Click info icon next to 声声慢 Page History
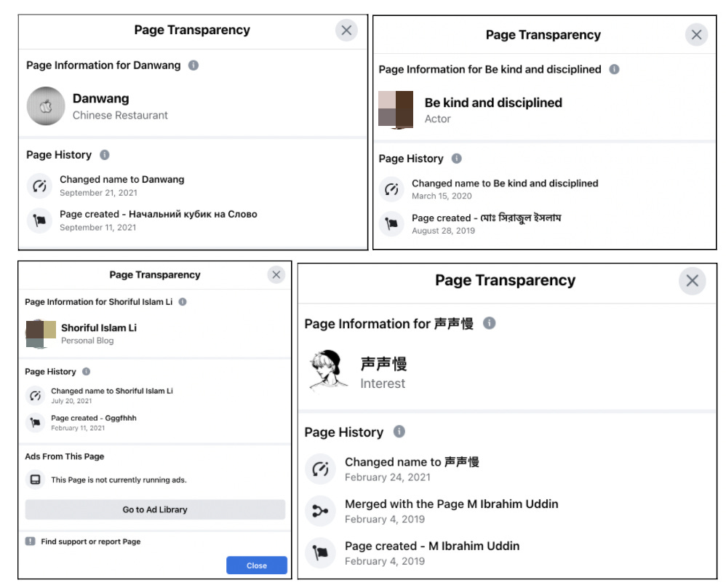 pos(399,432)
